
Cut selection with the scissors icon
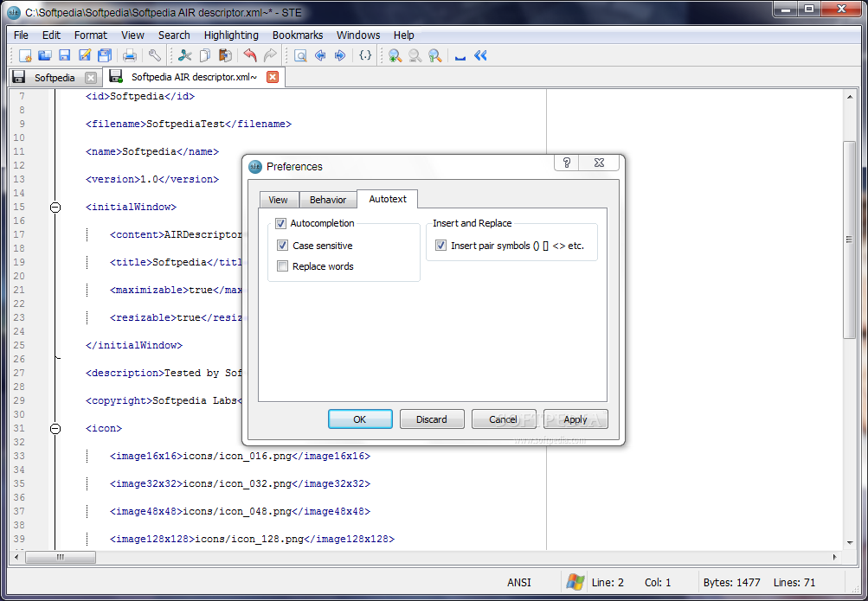[185, 55]
